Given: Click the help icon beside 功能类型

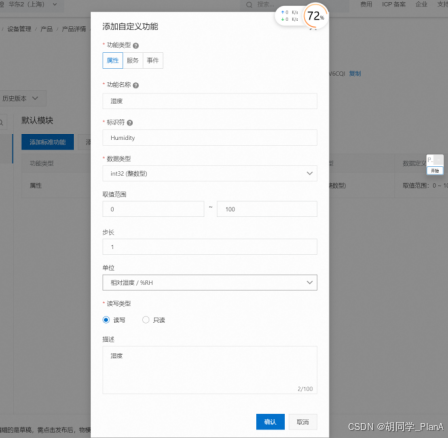Looking at the screenshot, I should point(136,45).
